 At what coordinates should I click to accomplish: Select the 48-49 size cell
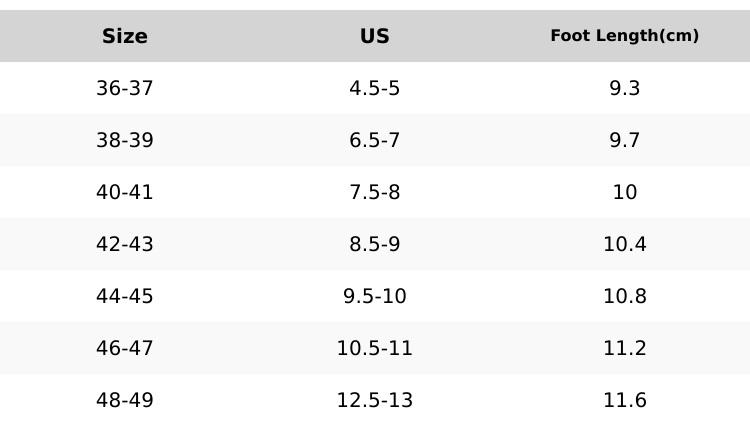click(125, 400)
